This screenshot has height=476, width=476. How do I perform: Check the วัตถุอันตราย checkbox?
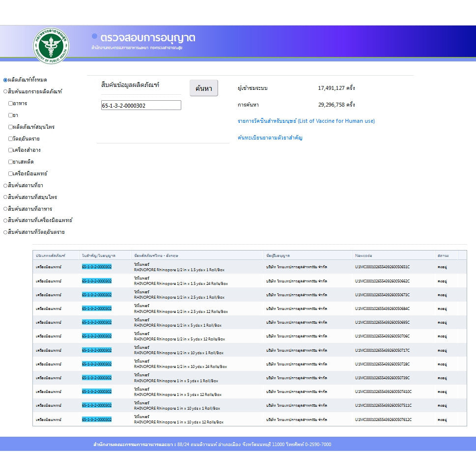[x=10, y=139]
